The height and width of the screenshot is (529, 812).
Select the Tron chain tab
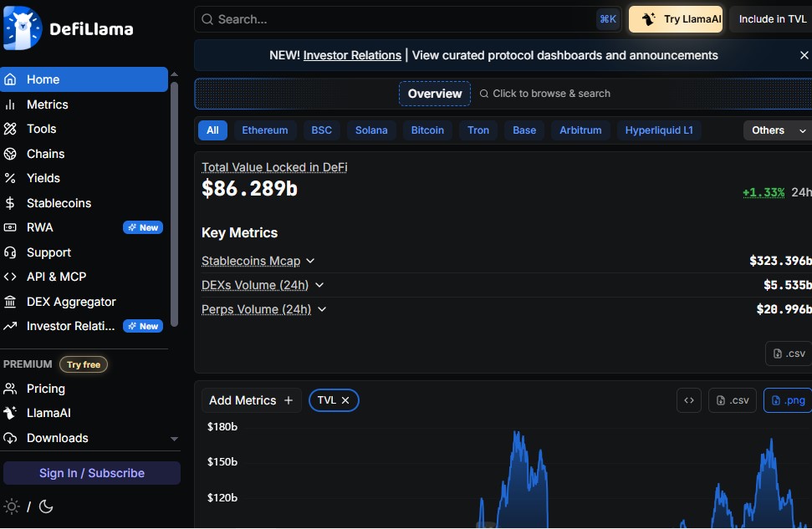478,130
